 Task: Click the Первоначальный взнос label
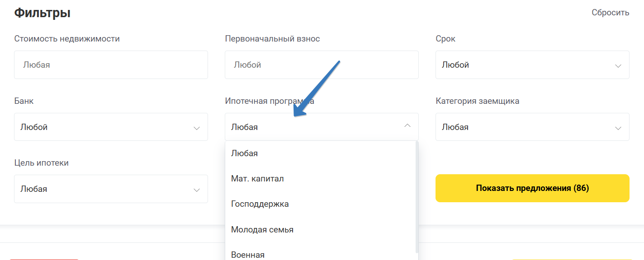272,39
